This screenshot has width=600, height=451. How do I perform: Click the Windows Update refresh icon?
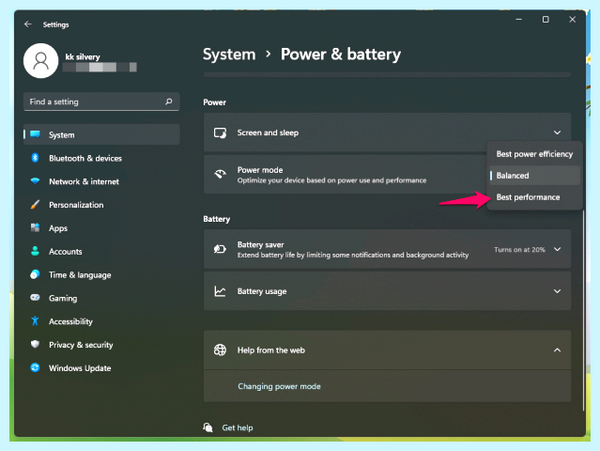(35, 368)
